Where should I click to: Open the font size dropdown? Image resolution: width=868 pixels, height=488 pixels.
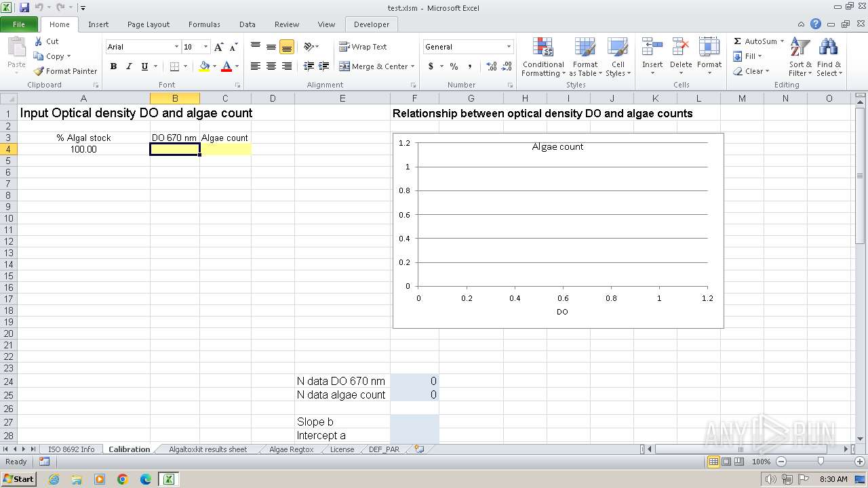coord(205,47)
